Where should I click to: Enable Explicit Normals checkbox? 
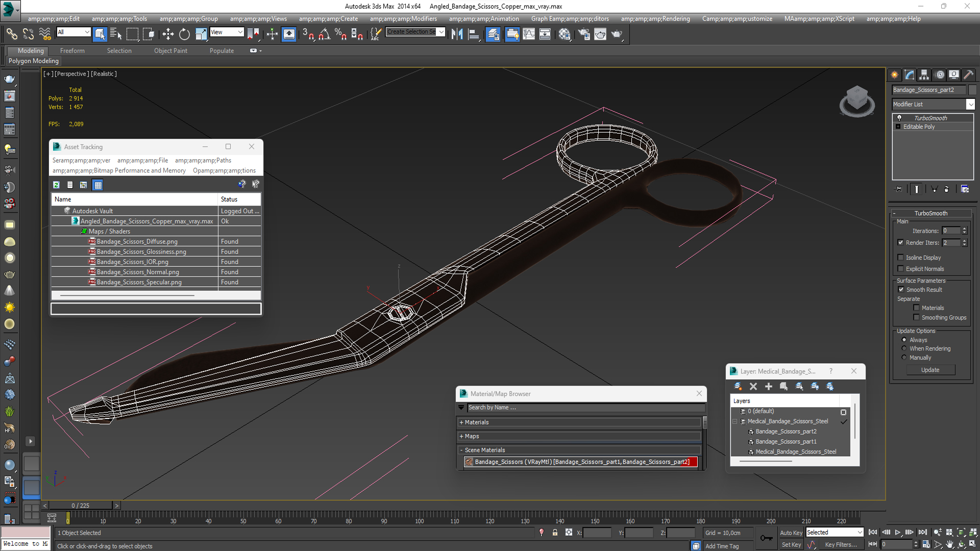(x=900, y=268)
